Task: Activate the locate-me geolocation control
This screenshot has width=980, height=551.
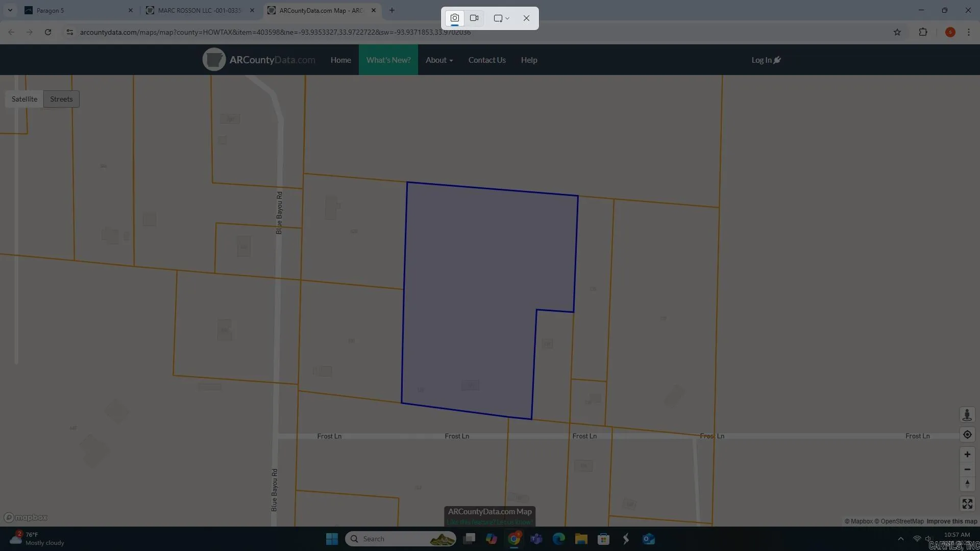Action: coord(967,435)
